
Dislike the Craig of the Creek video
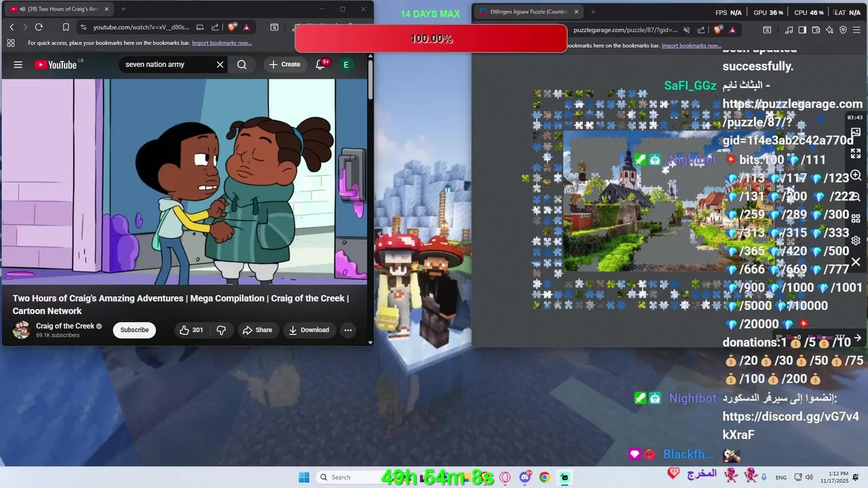[221, 330]
